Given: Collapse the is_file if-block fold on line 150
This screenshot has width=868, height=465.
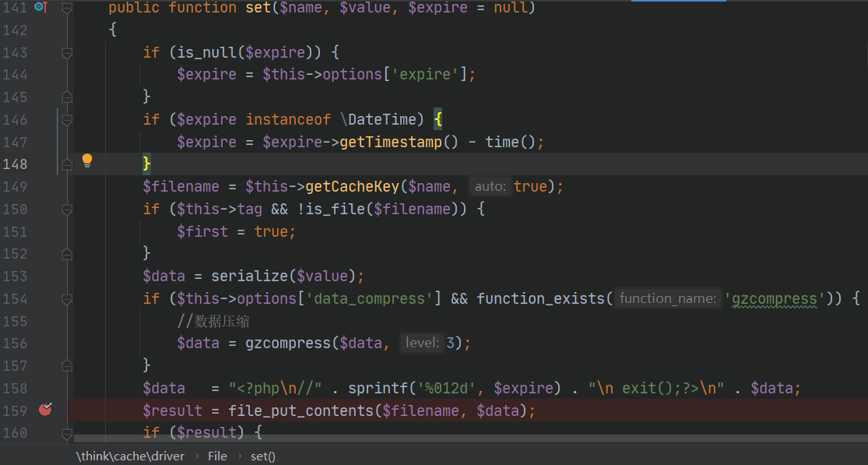Looking at the screenshot, I should [67, 210].
